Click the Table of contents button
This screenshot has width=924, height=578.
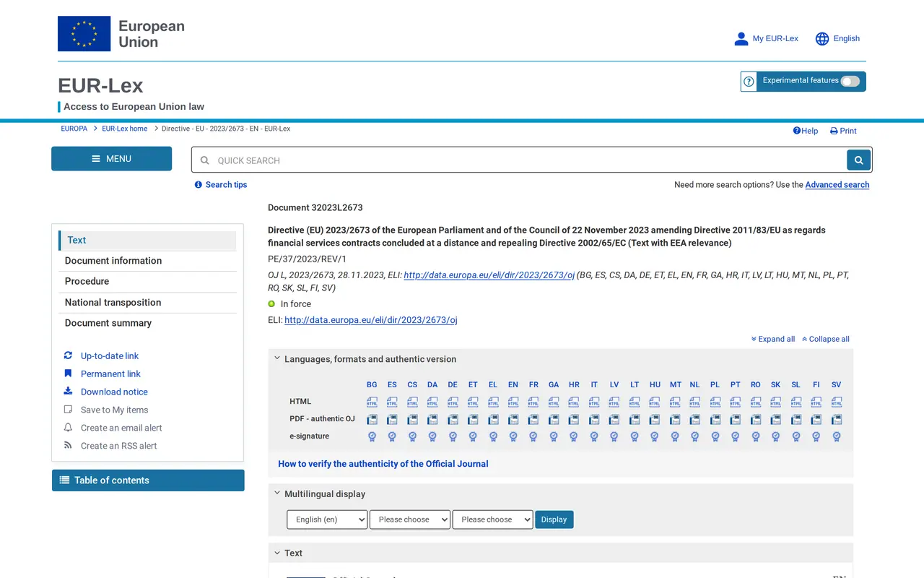[148, 480]
